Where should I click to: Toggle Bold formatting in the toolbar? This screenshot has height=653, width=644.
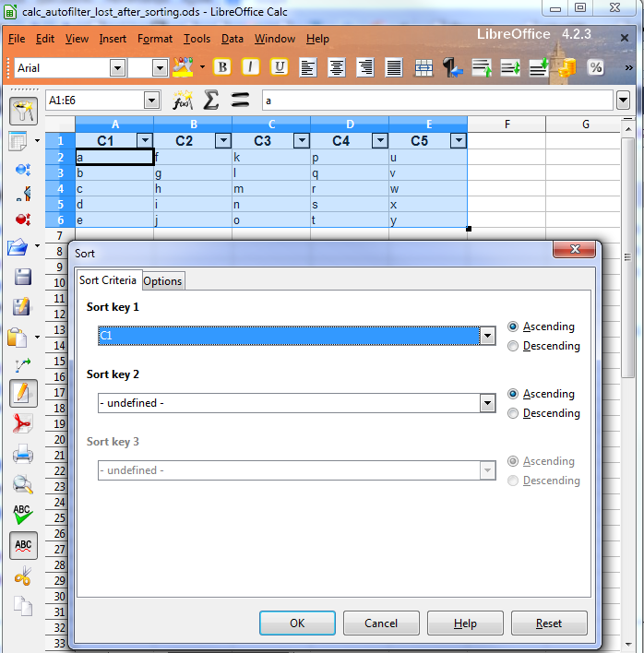(221, 67)
